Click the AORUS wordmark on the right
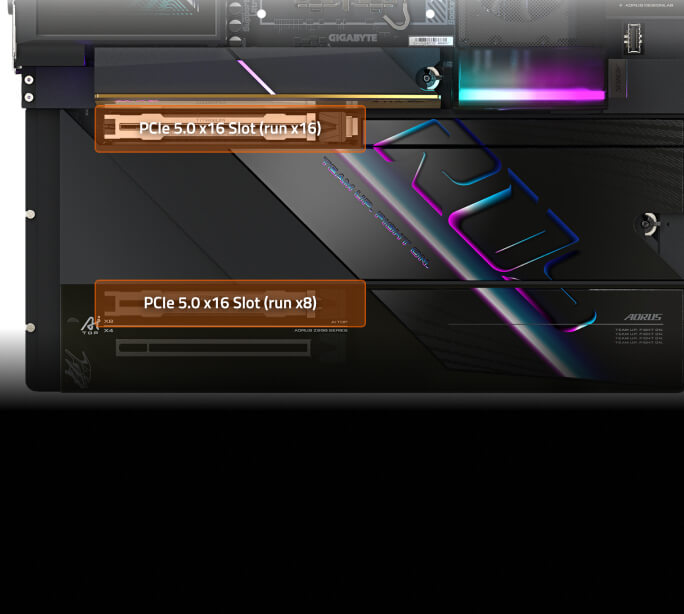Viewport: 684px width, 614px height. 642,317
